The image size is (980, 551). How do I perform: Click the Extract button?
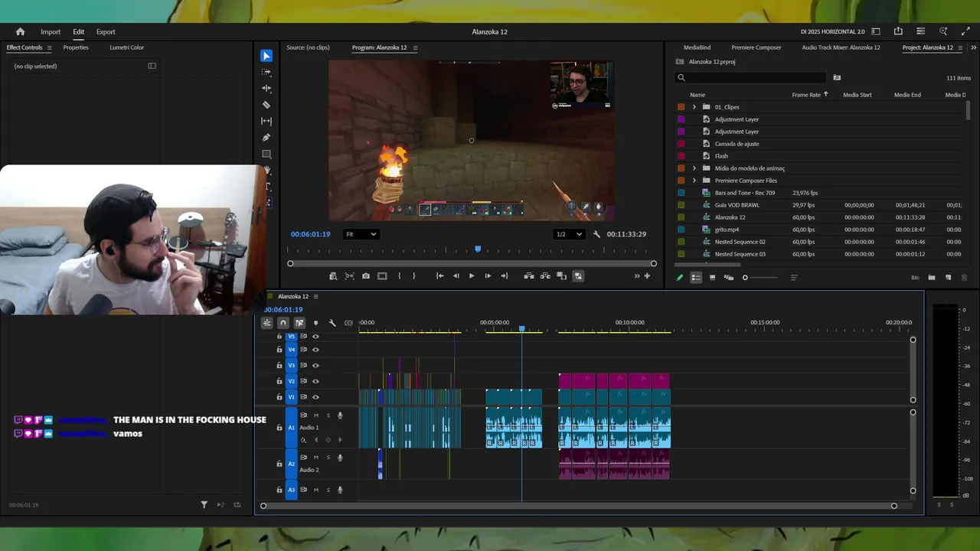[545, 276]
